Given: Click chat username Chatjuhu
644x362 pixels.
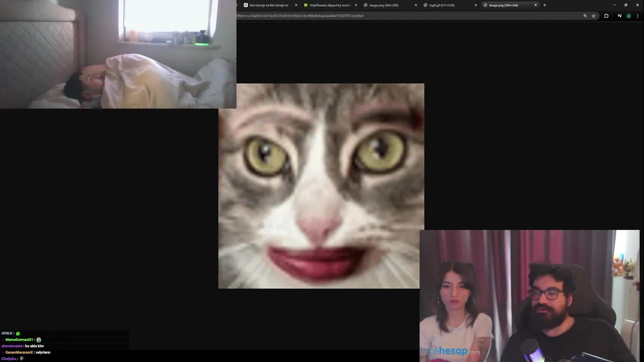Looking at the screenshot, I should coord(9,358).
